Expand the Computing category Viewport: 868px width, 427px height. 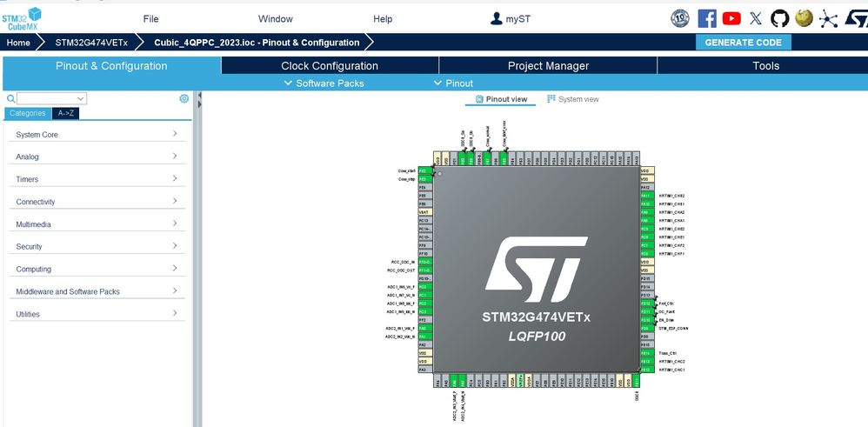point(97,270)
